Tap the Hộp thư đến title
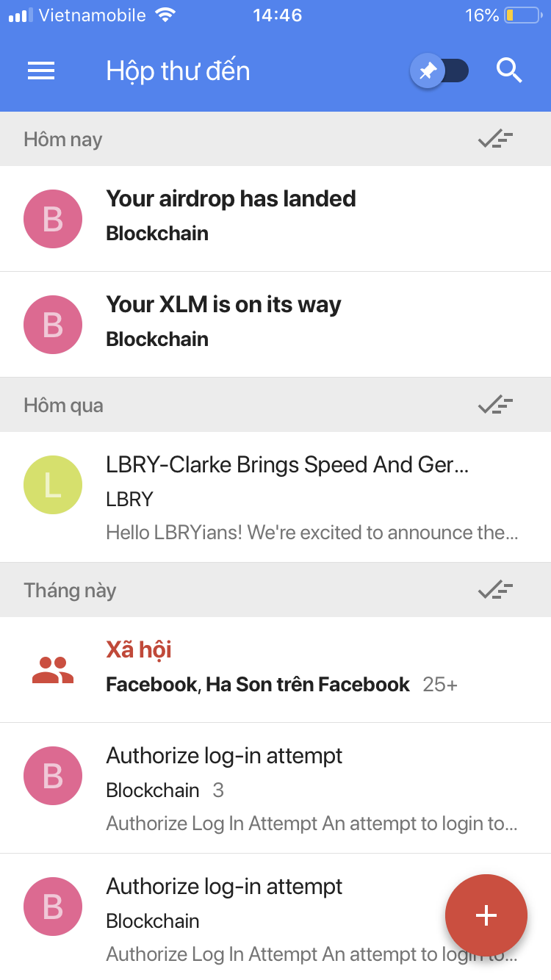 pyautogui.click(x=178, y=71)
